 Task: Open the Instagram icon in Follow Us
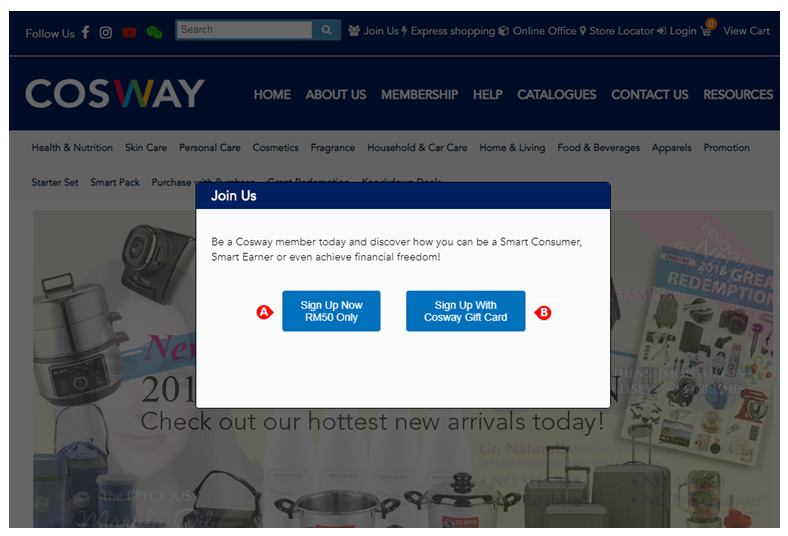(x=106, y=33)
